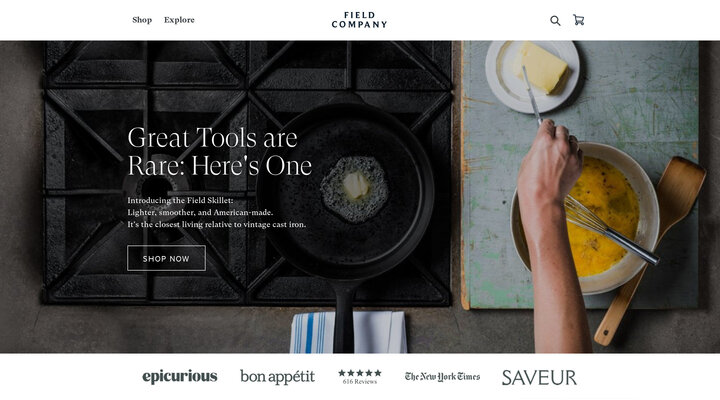Click the blue striped kitchen towel

pos(348,332)
